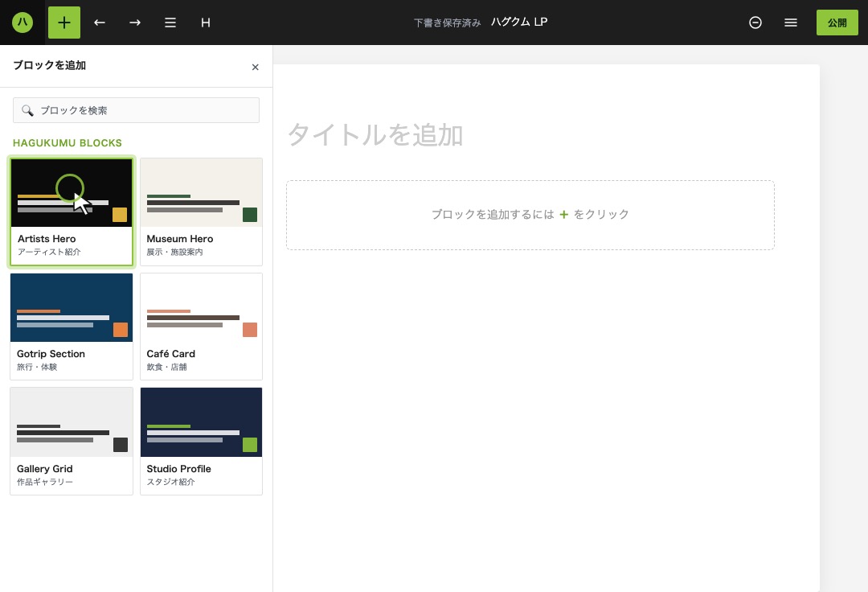This screenshot has height=592, width=868.
Task: Click the 飲食・店舗 caption text
Action: (166, 367)
